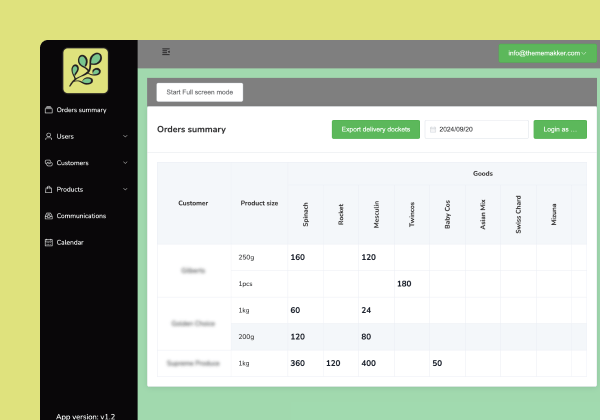Viewport: 600px width, 420px height.
Task: Click the Spinach value 160
Action: [298, 257]
